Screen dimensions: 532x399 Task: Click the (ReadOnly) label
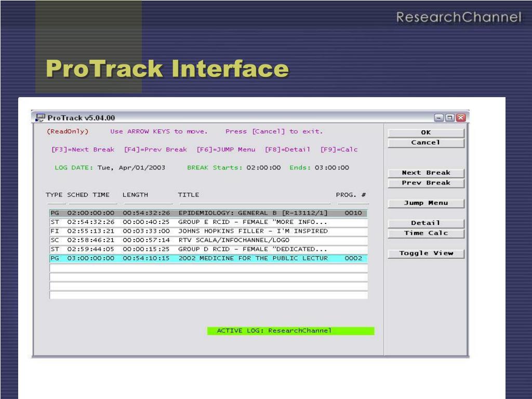coord(68,131)
